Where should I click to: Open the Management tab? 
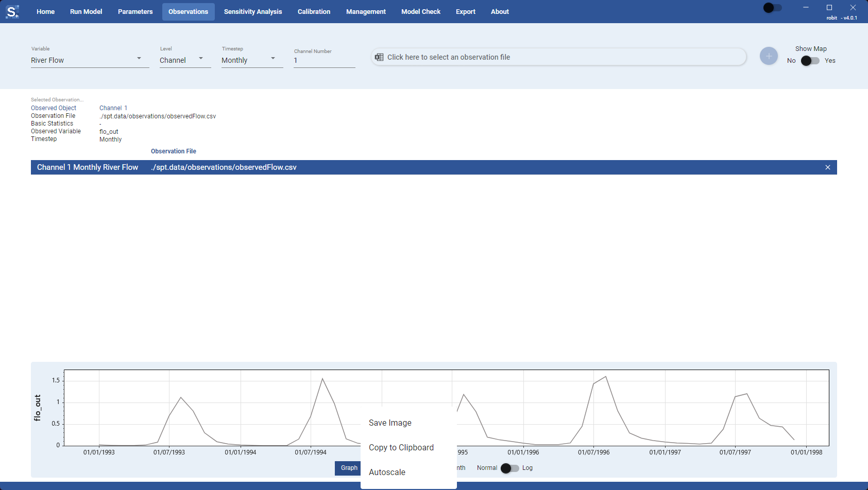366,11
